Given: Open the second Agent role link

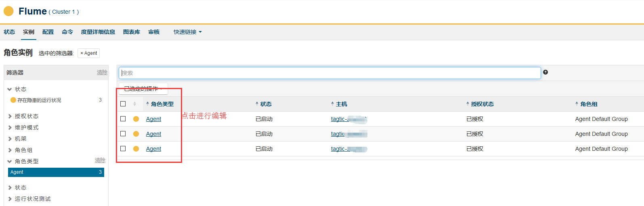Looking at the screenshot, I should pyautogui.click(x=153, y=134).
